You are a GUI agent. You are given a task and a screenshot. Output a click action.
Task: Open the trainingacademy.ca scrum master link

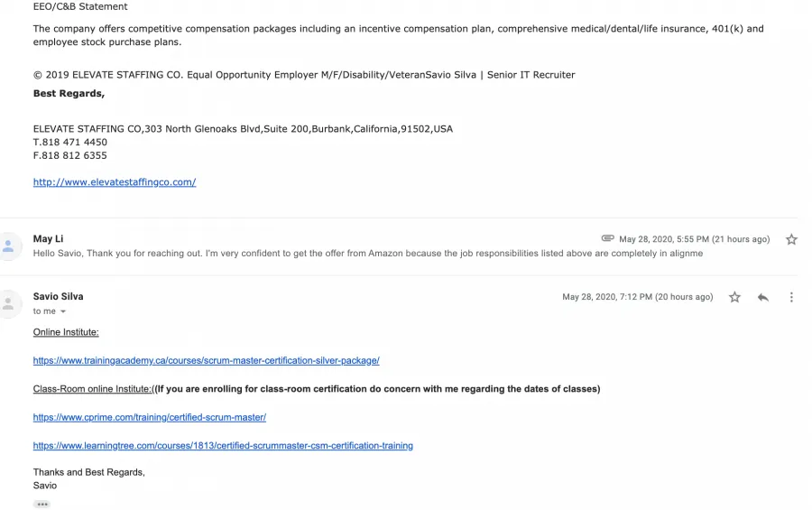[206, 360]
